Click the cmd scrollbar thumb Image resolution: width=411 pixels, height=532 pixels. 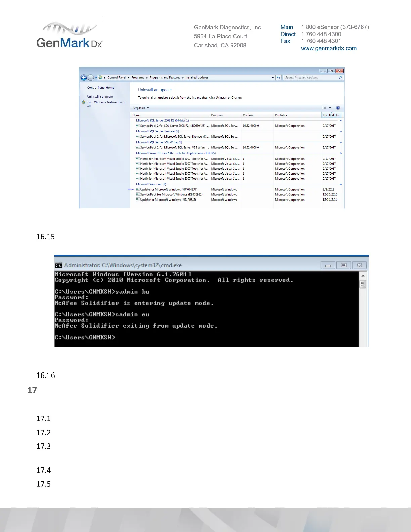point(363,284)
